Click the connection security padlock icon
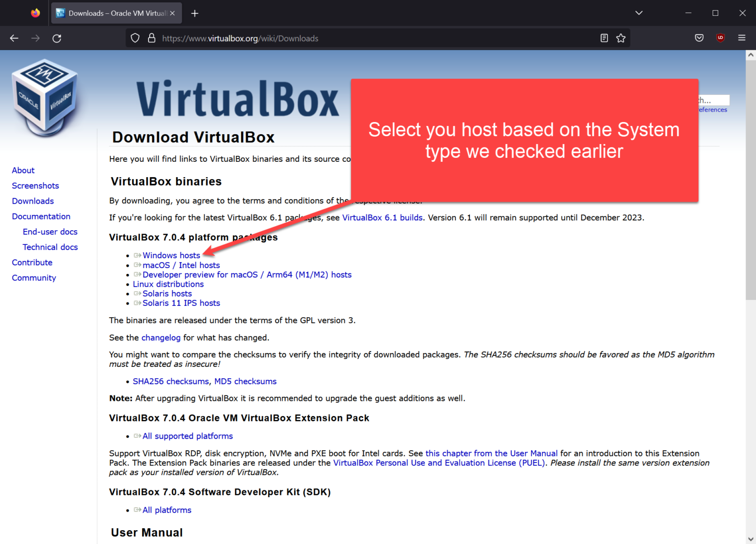756x544 pixels. click(x=152, y=38)
